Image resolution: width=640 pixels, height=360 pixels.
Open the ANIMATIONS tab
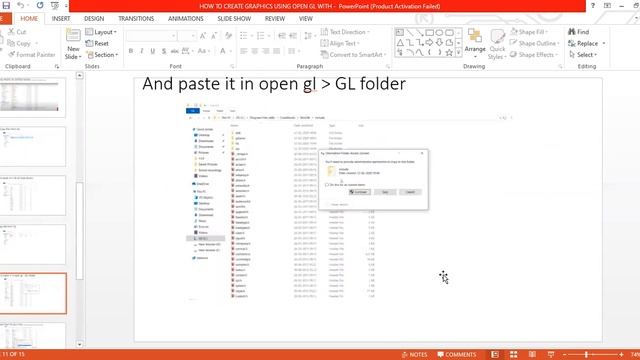tap(185, 19)
